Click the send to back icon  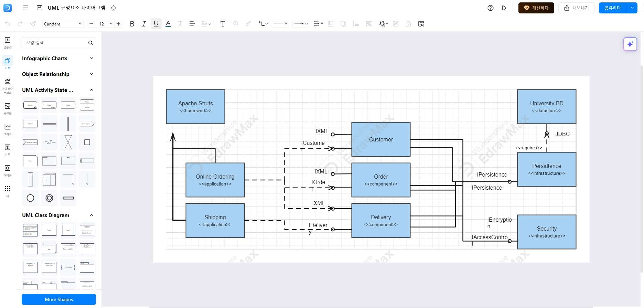click(343, 24)
